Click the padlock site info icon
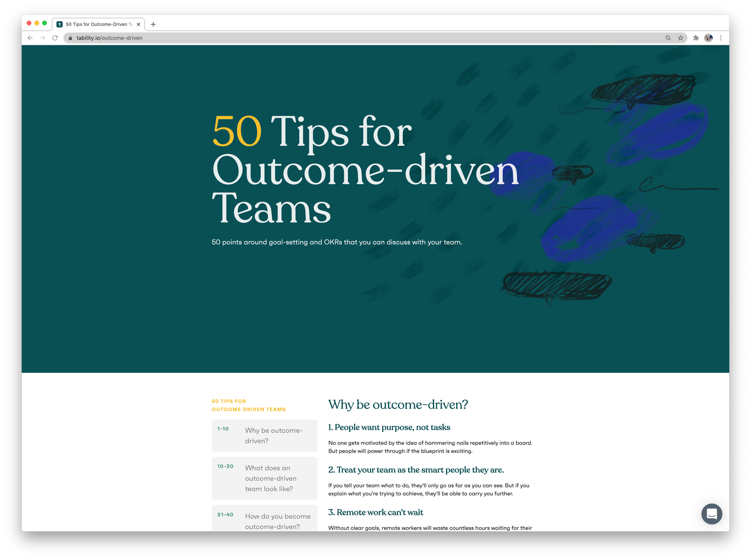The width and height of the screenshot is (751, 560). (70, 38)
